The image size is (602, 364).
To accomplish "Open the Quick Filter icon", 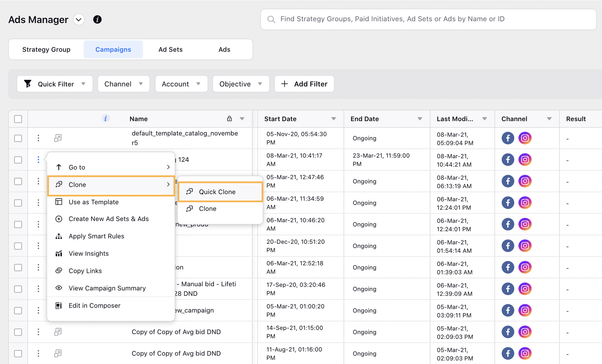I will point(28,84).
